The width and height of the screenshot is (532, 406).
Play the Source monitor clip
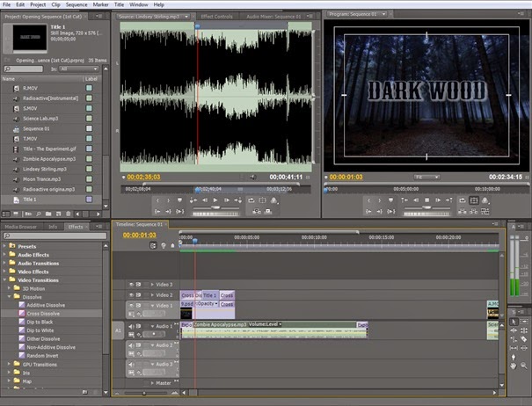tap(215, 200)
